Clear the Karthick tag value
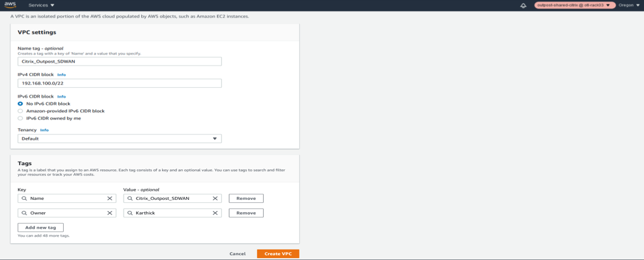Screen dimensions: 644x260 pyautogui.click(x=215, y=213)
